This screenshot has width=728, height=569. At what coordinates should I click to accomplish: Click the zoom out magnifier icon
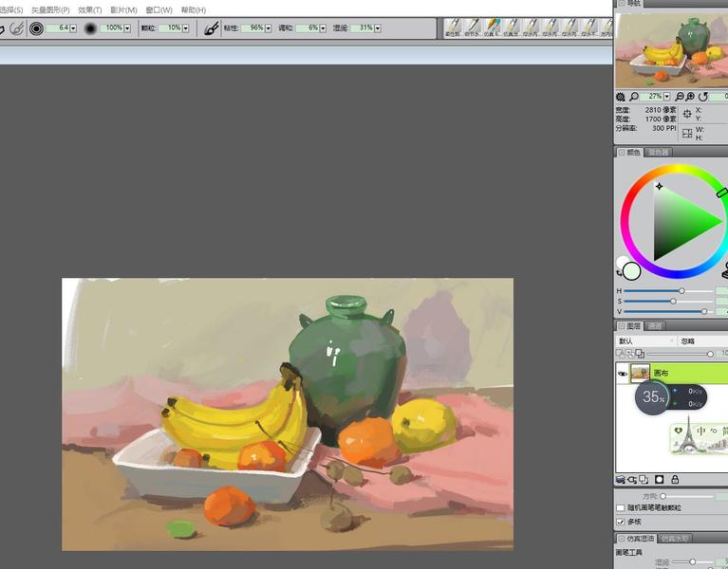click(x=680, y=97)
